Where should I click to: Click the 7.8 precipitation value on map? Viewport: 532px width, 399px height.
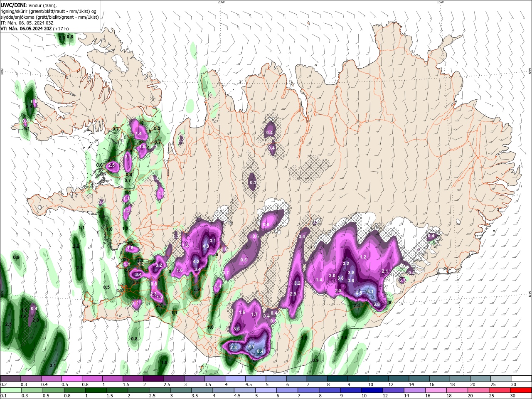[233, 347]
